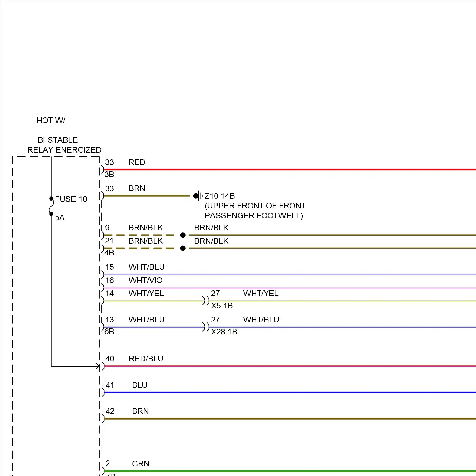Click the fuse symbol beside FUSE 10

(51, 206)
